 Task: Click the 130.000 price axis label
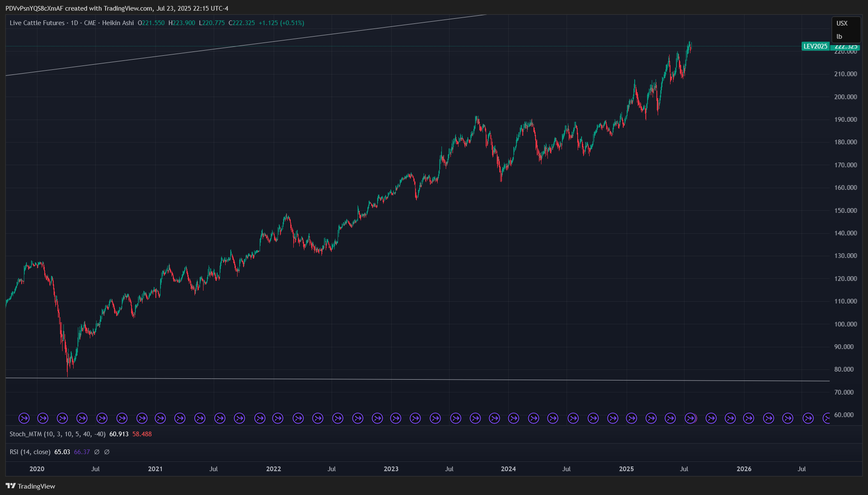pyautogui.click(x=845, y=256)
